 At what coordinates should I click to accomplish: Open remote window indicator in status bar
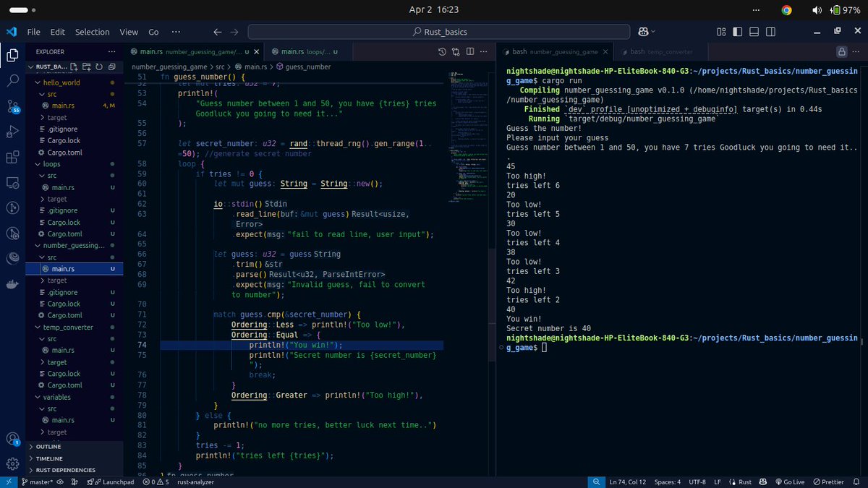point(9,481)
